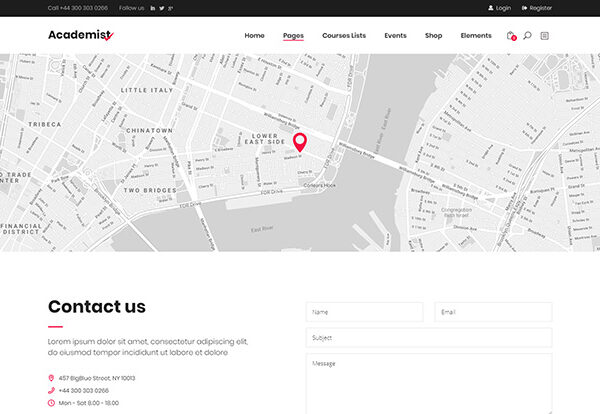Open the Home menu

tap(254, 36)
